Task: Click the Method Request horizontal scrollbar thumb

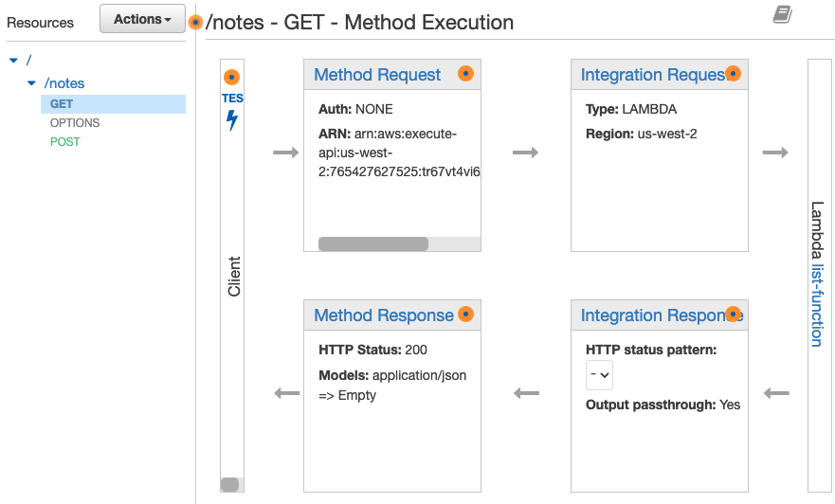Action: click(x=373, y=243)
